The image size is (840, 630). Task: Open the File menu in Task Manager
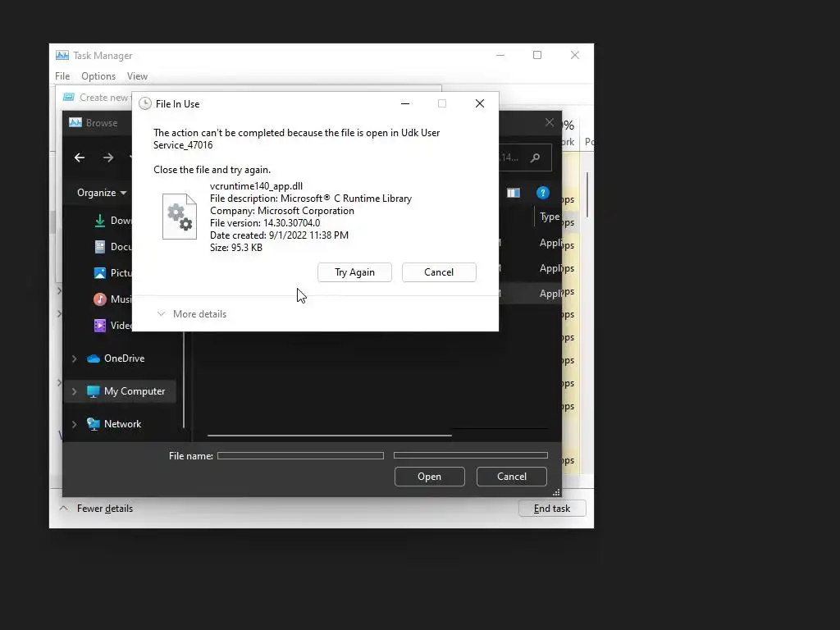click(62, 76)
